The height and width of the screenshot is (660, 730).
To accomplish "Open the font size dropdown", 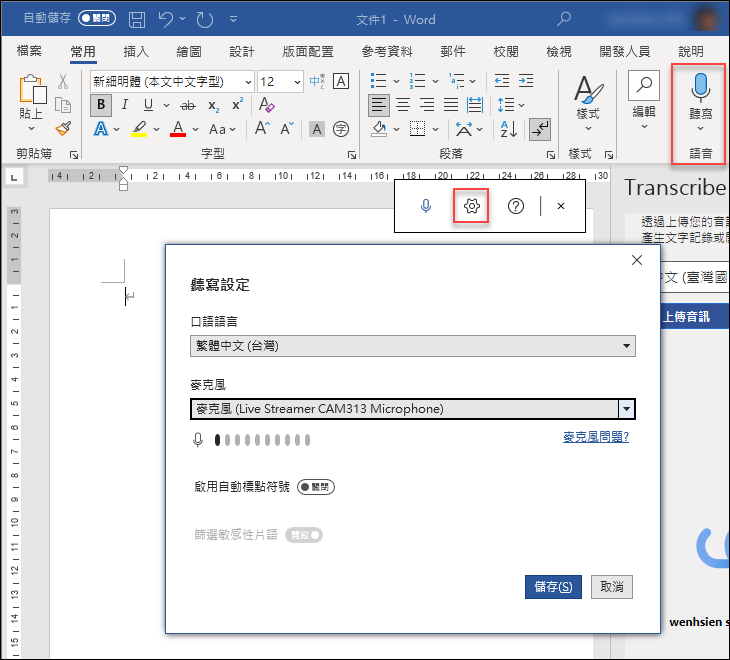I will click(x=297, y=82).
